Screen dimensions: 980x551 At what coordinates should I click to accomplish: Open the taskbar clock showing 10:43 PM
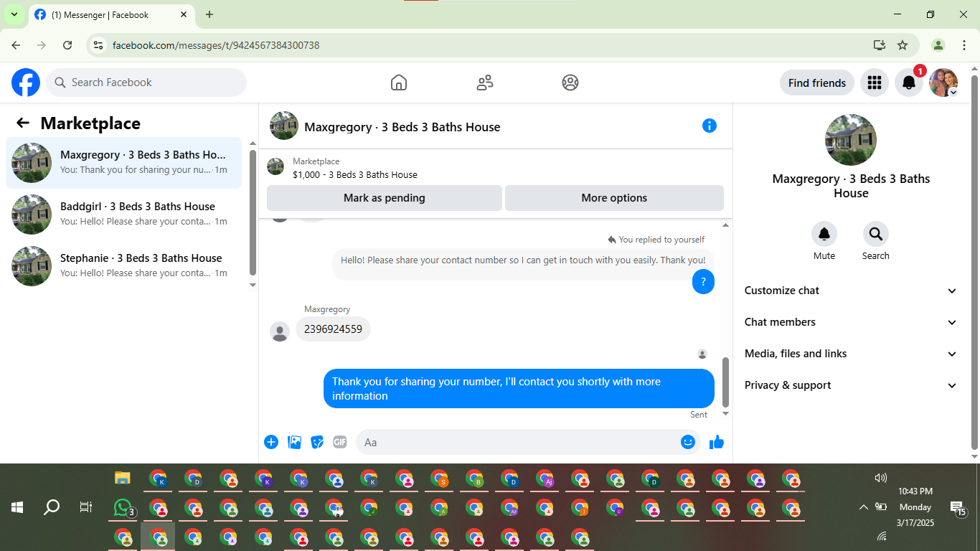915,507
